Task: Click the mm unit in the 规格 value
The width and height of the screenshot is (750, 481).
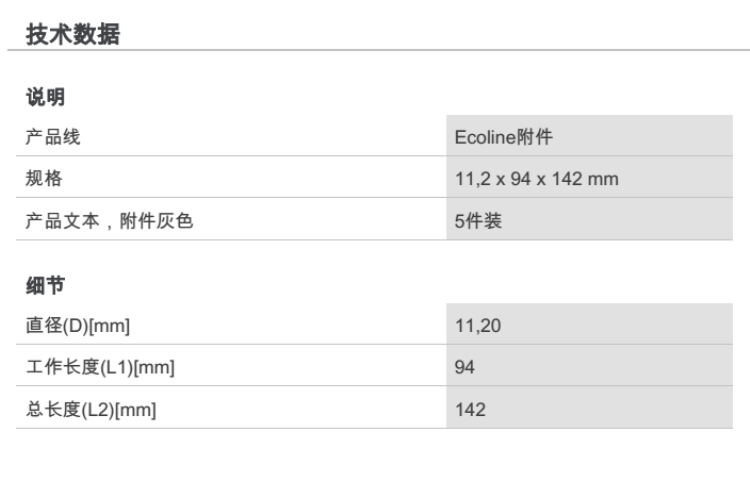Action: point(605,180)
